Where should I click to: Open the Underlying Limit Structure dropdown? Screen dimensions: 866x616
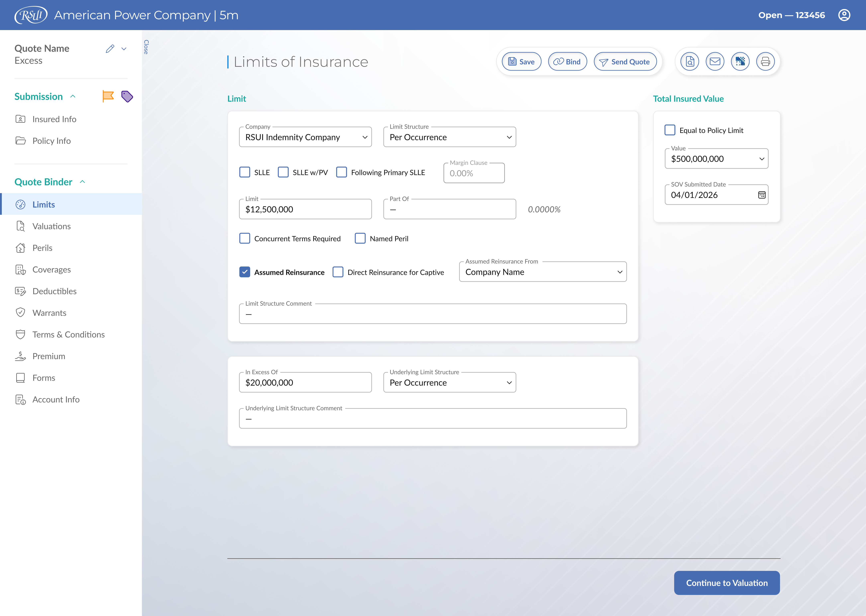click(450, 382)
